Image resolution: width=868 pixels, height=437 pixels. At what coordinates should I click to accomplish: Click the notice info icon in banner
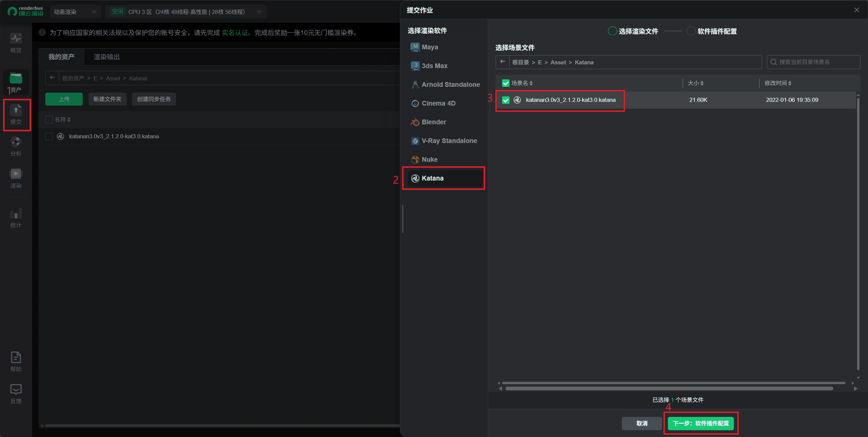42,33
